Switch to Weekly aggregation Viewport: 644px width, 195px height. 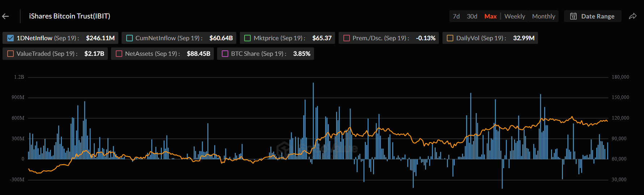(x=514, y=16)
